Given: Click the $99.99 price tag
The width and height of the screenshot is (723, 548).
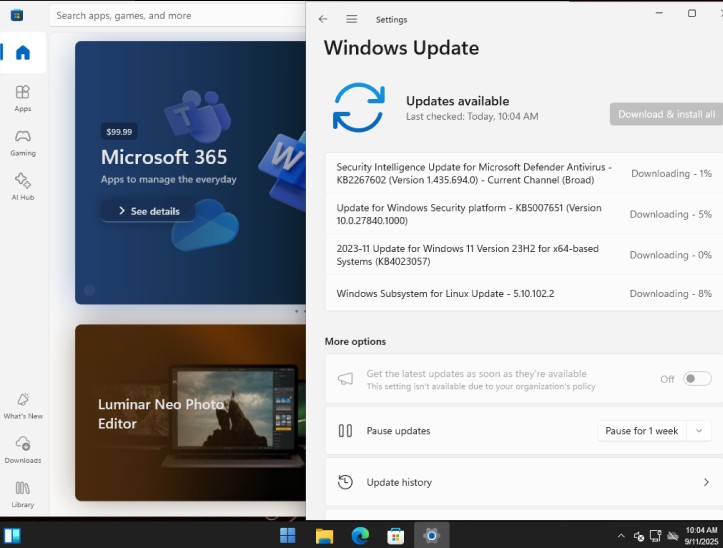Looking at the screenshot, I should 119,132.
